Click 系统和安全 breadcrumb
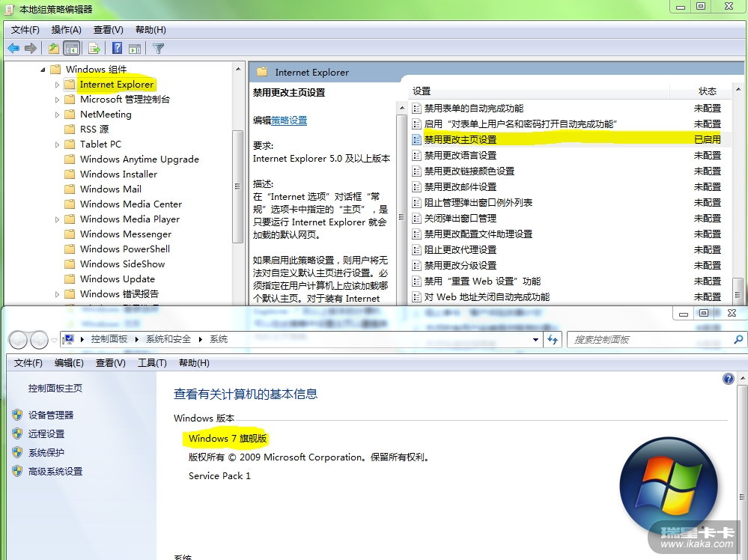748x560 pixels. [x=168, y=339]
